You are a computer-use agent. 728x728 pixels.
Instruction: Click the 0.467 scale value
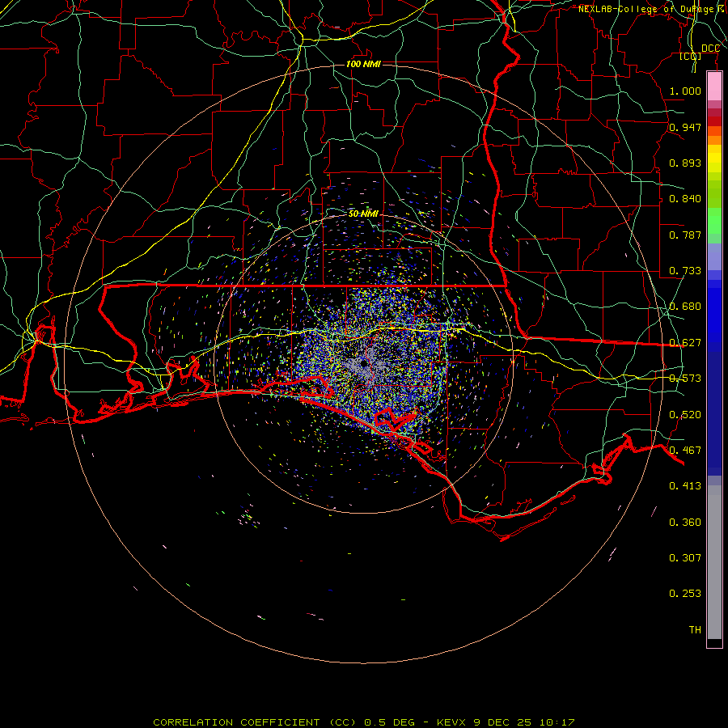coord(685,451)
